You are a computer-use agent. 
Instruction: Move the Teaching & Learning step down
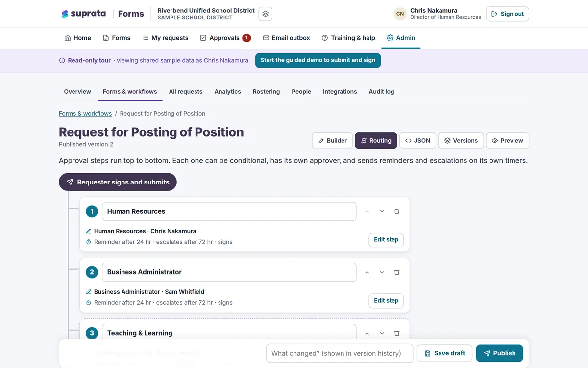tap(382, 333)
